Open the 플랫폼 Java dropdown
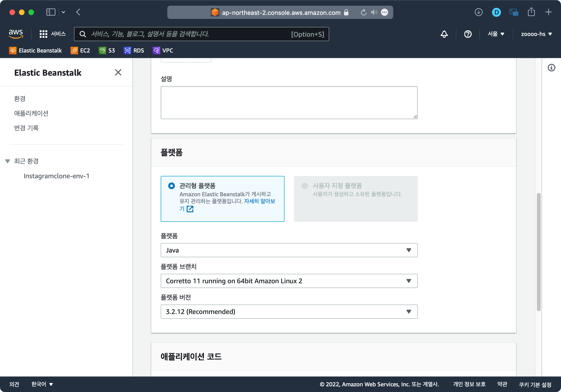Screen dimensions: 561x392 289,250
